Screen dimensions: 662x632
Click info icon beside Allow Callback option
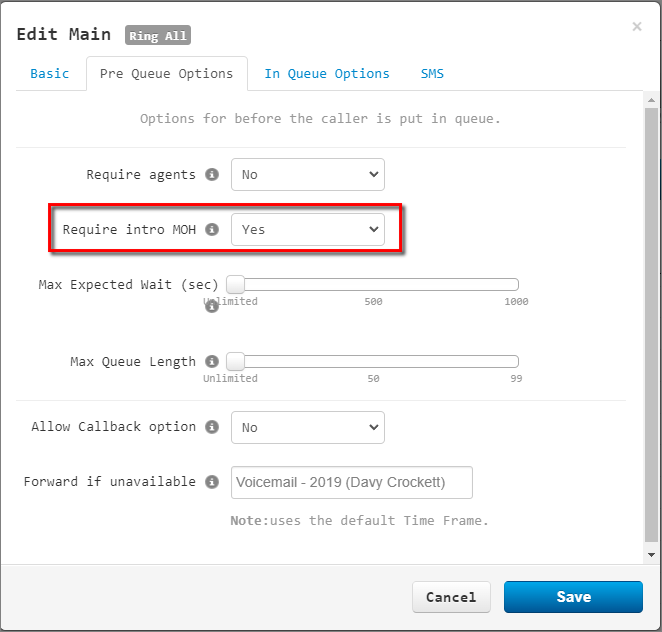click(212, 427)
